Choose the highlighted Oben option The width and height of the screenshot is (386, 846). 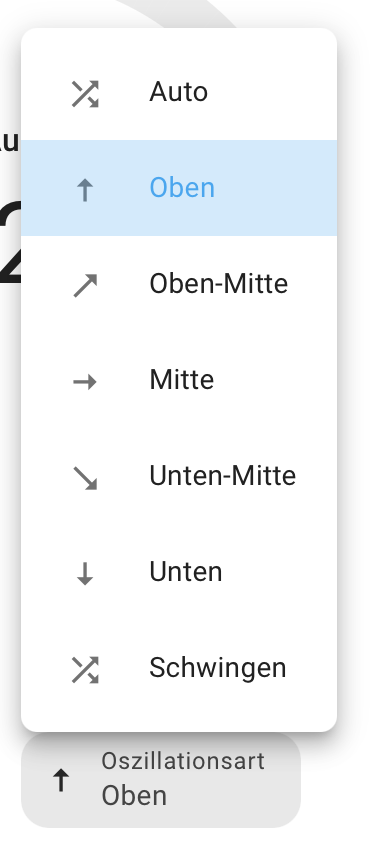[179, 188]
